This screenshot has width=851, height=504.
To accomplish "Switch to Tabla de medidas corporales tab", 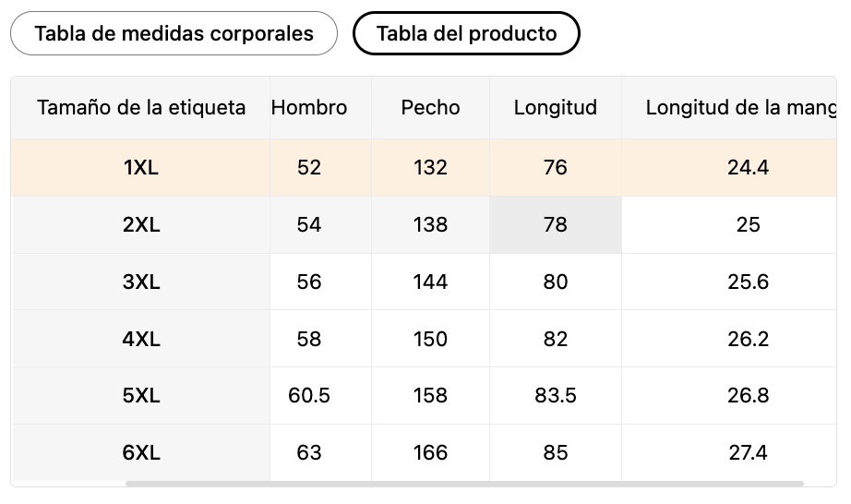I will [174, 33].
